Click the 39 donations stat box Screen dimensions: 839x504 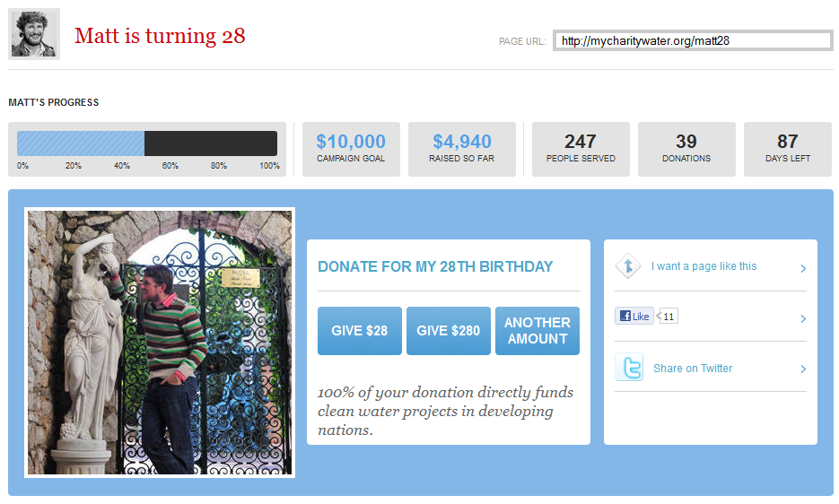pos(686,149)
